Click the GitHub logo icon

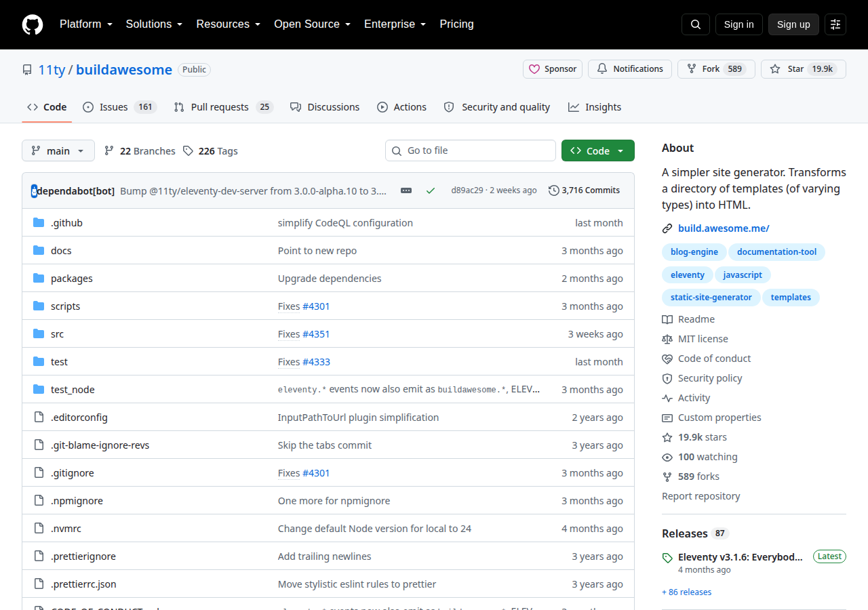(33, 24)
